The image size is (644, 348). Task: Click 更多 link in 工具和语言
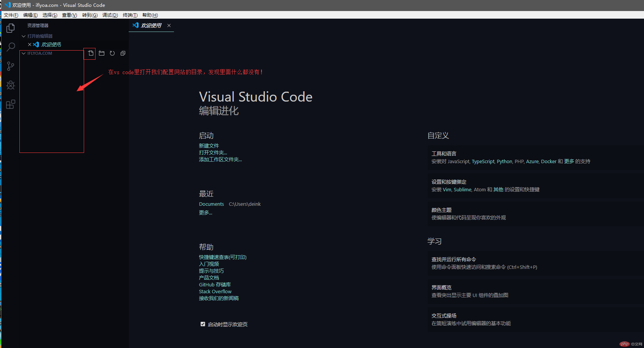click(569, 162)
